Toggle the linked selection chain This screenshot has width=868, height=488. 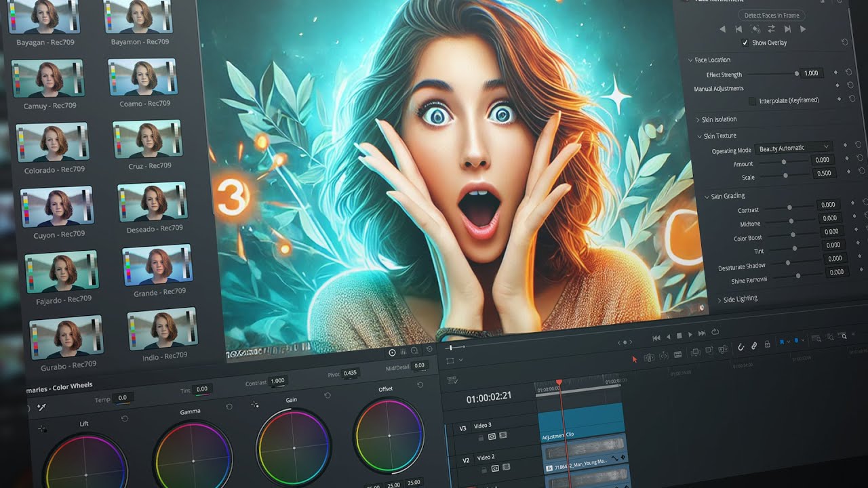(754, 346)
